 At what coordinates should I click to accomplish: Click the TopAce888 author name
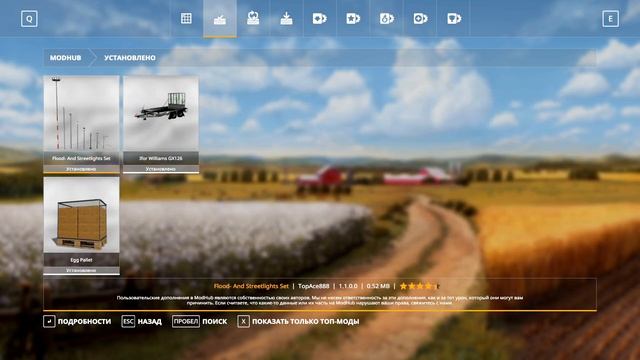pyautogui.click(x=313, y=286)
